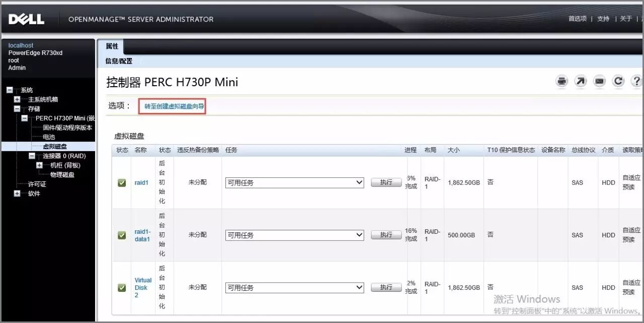This screenshot has height=323, width=644.
Task: Click the 总线协议 column header
Action: point(583,150)
